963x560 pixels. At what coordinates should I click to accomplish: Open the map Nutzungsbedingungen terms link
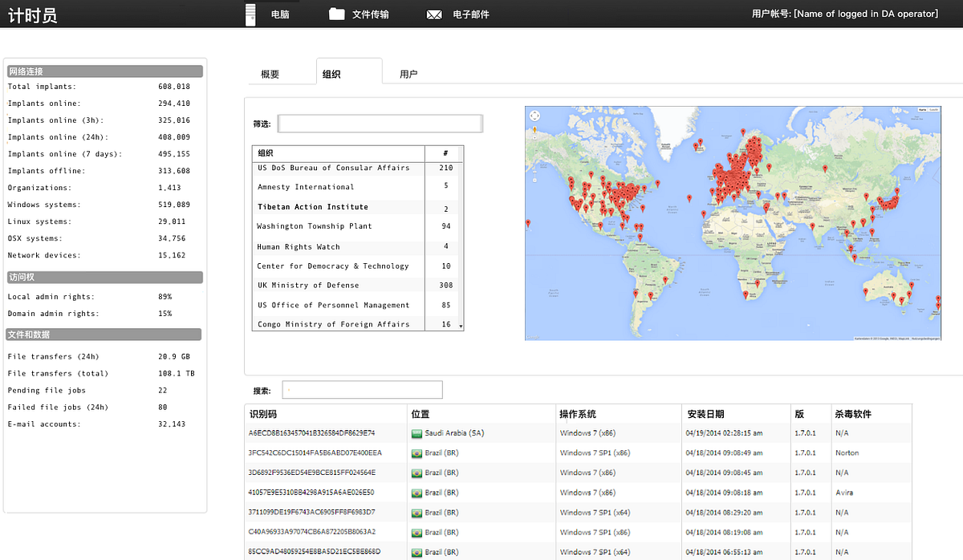(x=925, y=338)
